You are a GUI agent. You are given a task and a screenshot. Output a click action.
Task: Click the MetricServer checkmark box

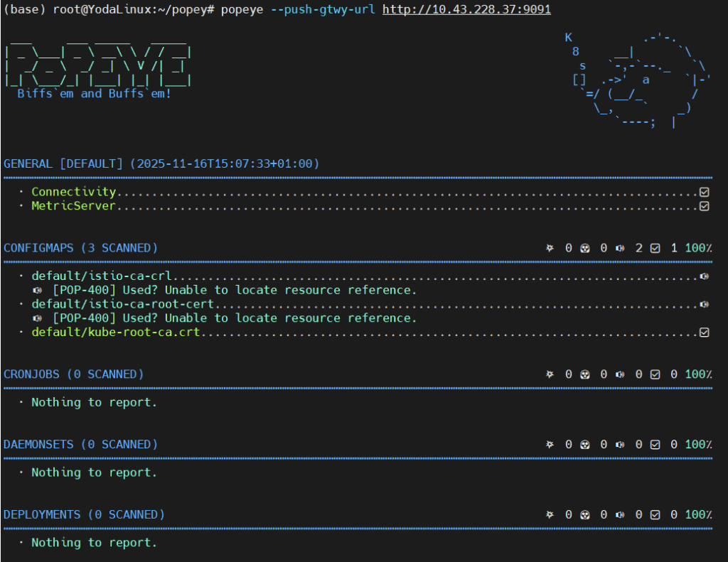[704, 206]
